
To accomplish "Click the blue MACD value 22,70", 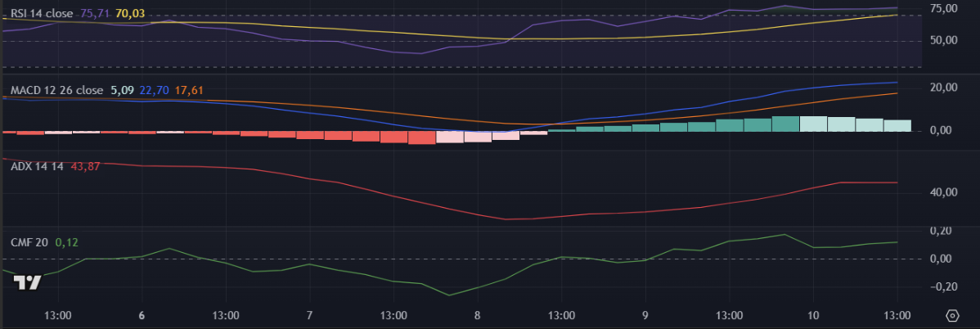I will pyautogui.click(x=155, y=90).
